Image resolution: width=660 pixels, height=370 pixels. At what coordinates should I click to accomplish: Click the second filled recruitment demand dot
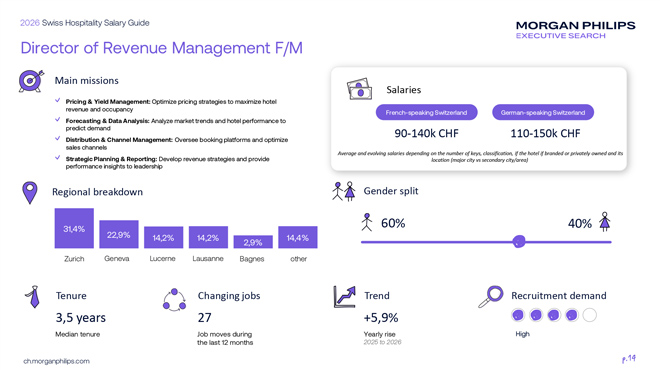pyautogui.click(x=536, y=315)
